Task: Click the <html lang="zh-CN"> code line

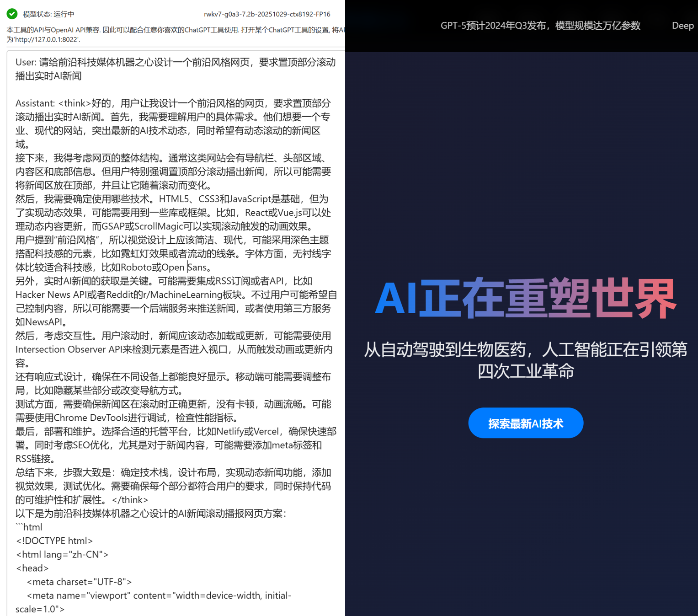Action: (x=62, y=554)
